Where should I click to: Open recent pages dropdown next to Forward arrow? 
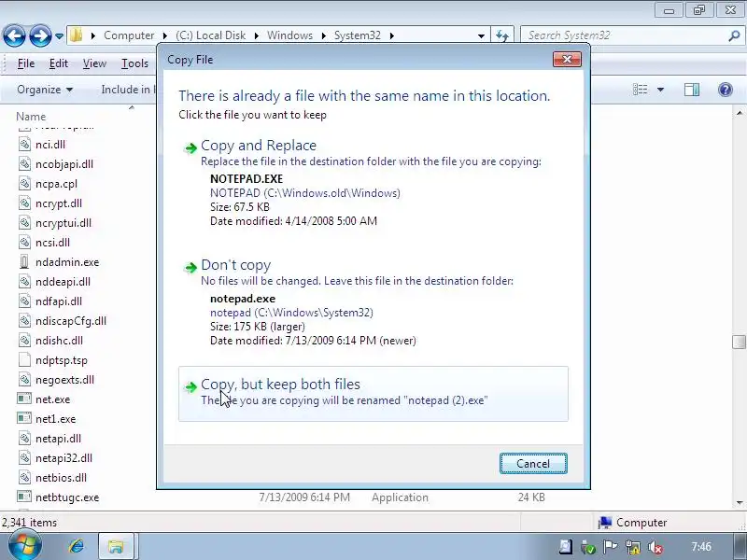[x=59, y=35]
